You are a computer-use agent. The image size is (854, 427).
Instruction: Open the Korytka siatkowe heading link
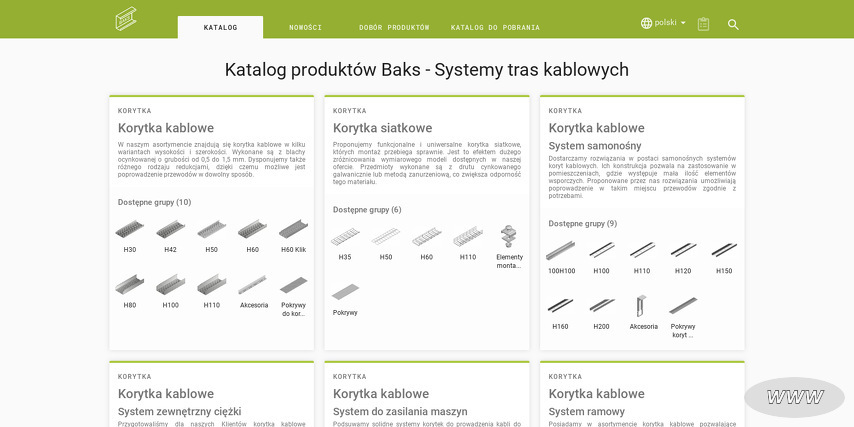coord(382,128)
